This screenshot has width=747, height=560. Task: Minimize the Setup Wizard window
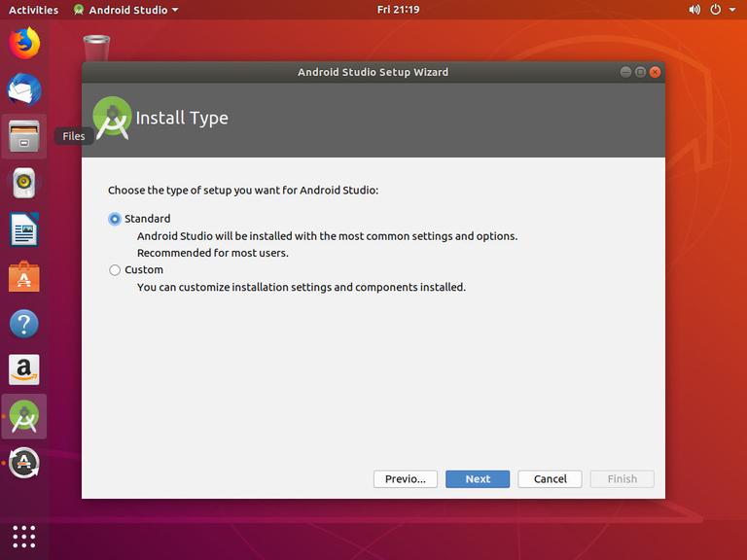pos(625,72)
